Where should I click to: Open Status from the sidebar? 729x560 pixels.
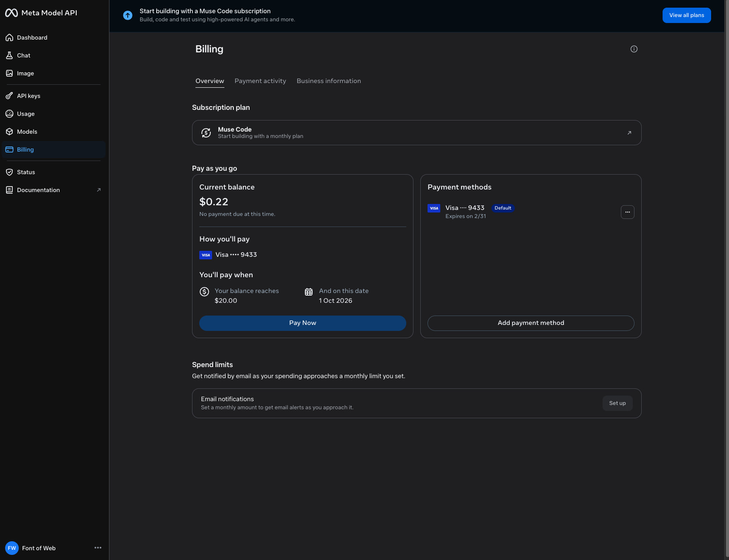coord(54,172)
